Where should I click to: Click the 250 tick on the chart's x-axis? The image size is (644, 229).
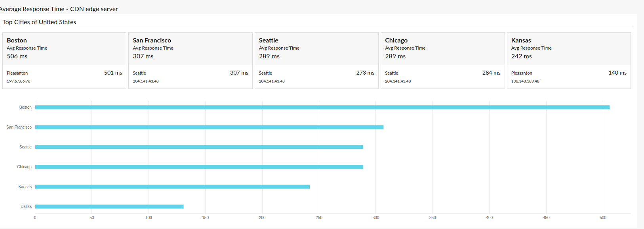pyautogui.click(x=319, y=217)
